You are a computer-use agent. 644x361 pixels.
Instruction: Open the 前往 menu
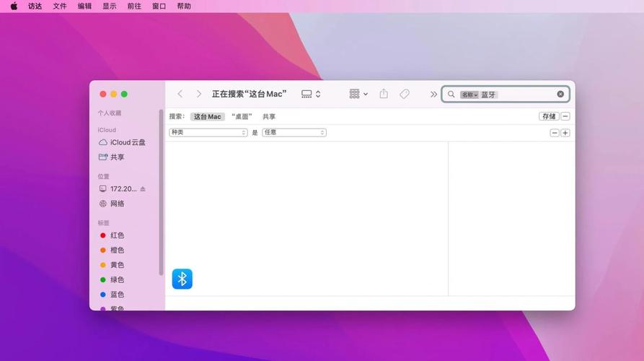coord(134,6)
